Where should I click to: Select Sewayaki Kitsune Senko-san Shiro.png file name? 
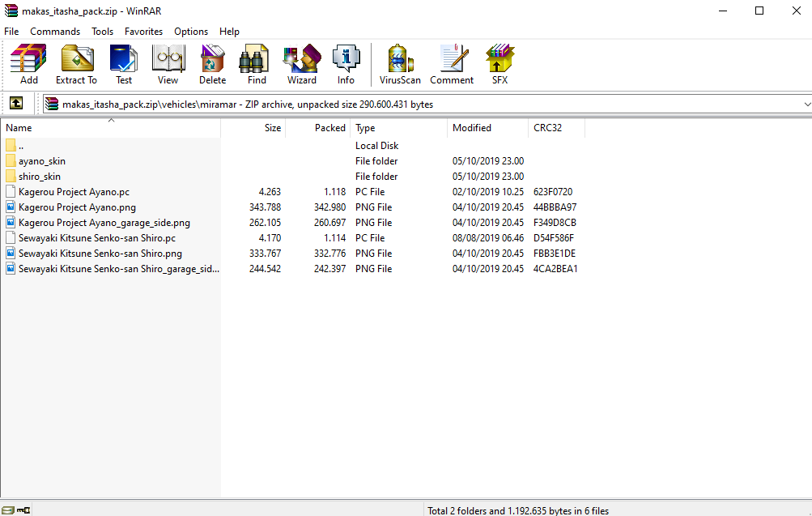pos(100,254)
